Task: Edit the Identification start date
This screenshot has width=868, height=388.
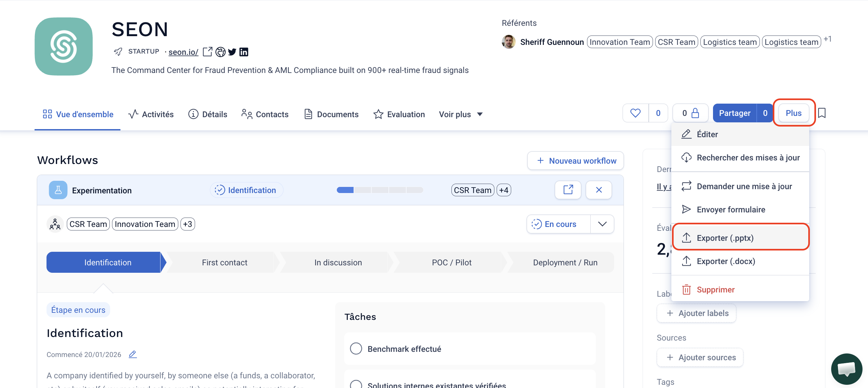Action: pyautogui.click(x=133, y=354)
